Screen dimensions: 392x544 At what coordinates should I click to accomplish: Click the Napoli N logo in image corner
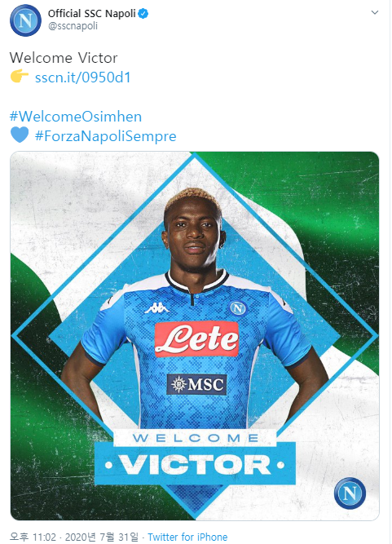[350, 493]
